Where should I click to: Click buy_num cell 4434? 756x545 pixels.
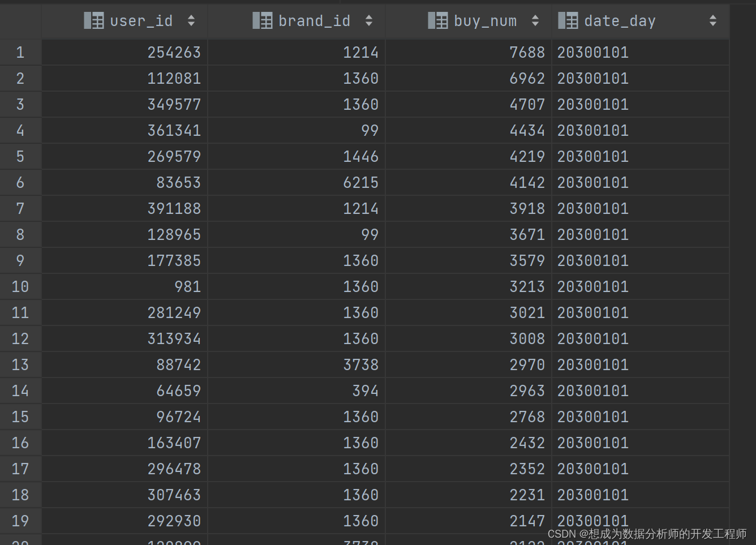point(469,131)
